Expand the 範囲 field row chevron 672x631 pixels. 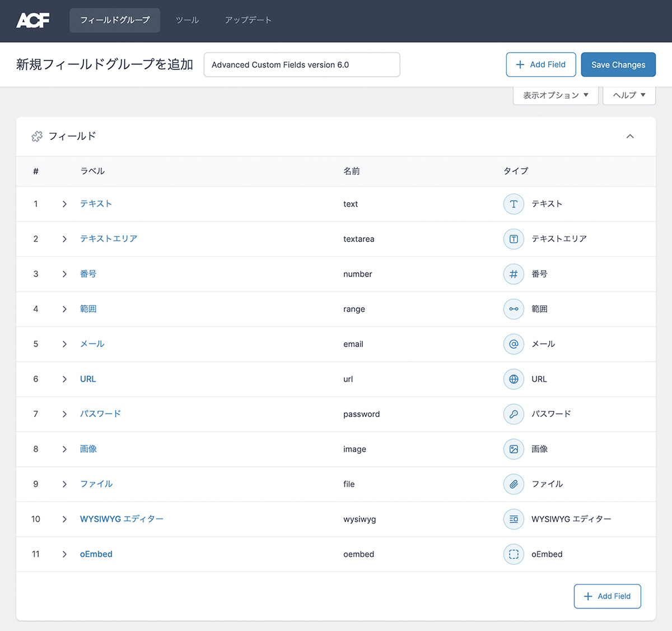64,309
